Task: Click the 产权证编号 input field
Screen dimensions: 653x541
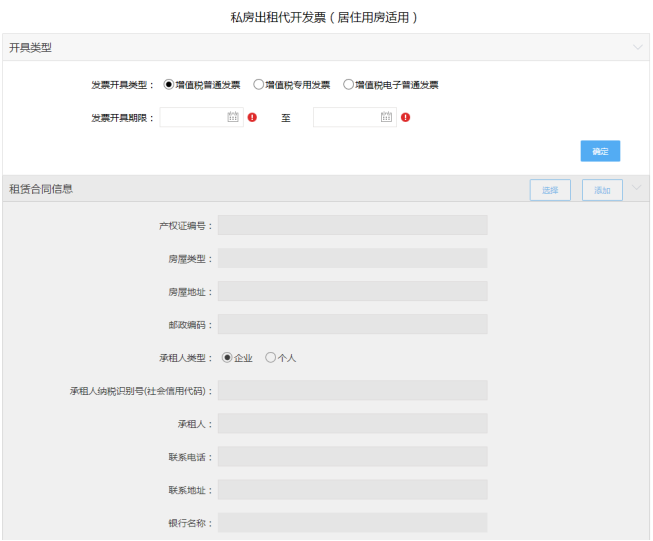Action: (x=352, y=225)
